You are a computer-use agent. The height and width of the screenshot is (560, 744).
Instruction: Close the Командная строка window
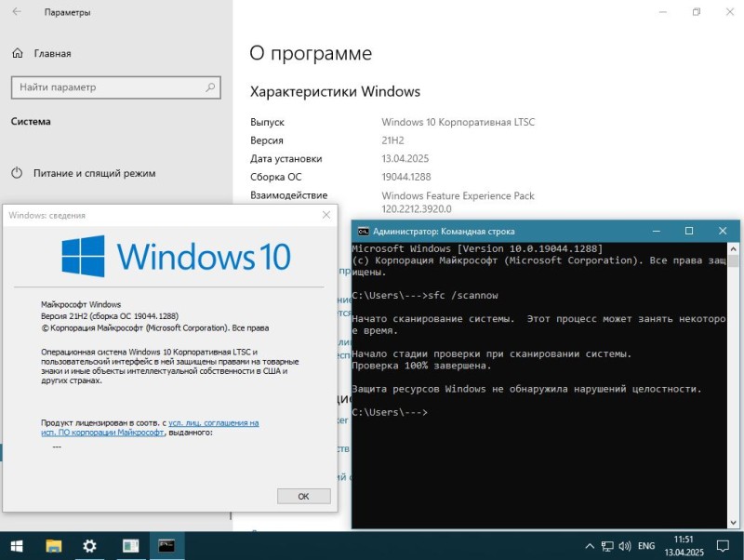723,231
